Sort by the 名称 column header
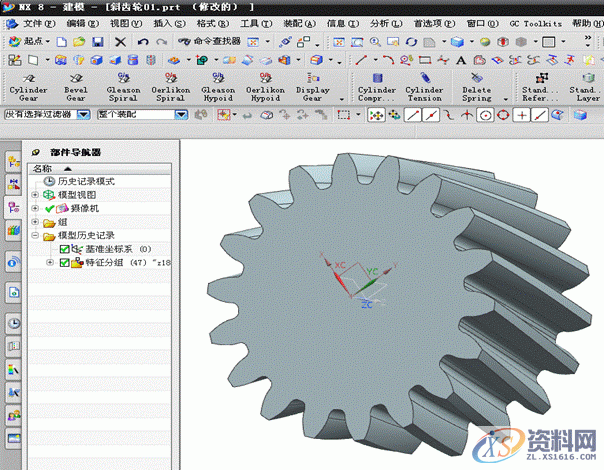 click(43, 168)
